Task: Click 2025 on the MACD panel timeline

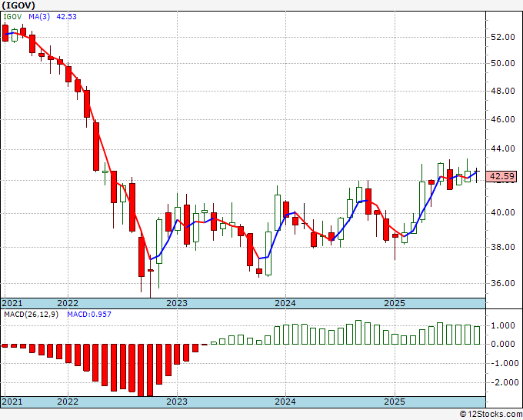Action: tap(395, 402)
